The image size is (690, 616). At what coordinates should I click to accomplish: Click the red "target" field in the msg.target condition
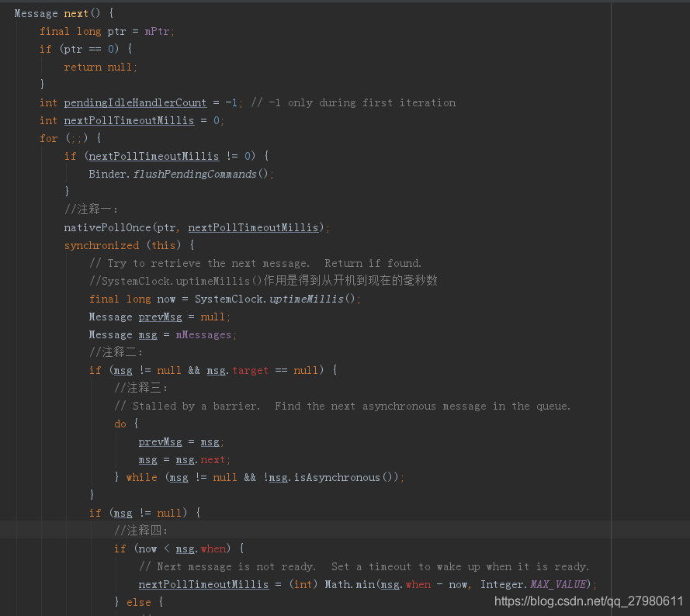(251, 371)
